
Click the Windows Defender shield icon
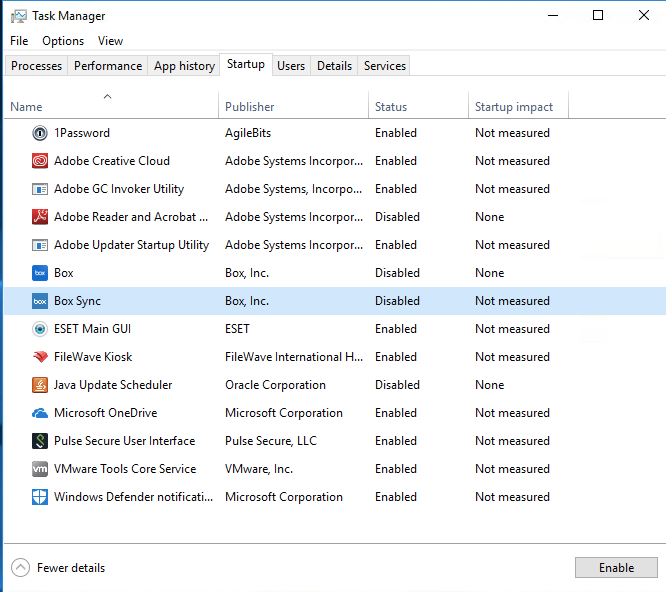[40, 497]
